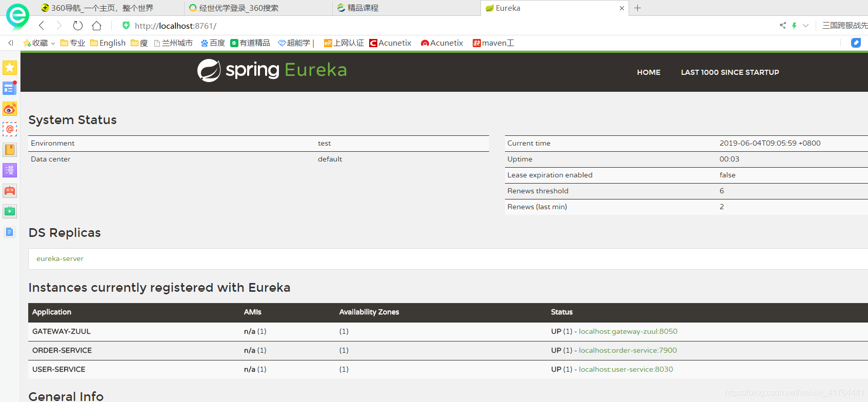Click the AMIs column header
868x402 pixels.
click(x=253, y=312)
